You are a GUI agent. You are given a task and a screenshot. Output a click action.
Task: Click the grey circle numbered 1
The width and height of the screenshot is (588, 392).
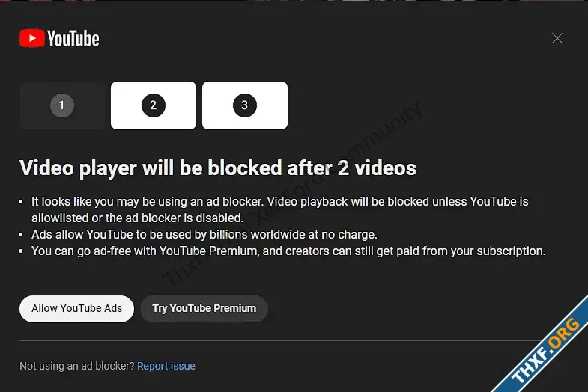62,105
